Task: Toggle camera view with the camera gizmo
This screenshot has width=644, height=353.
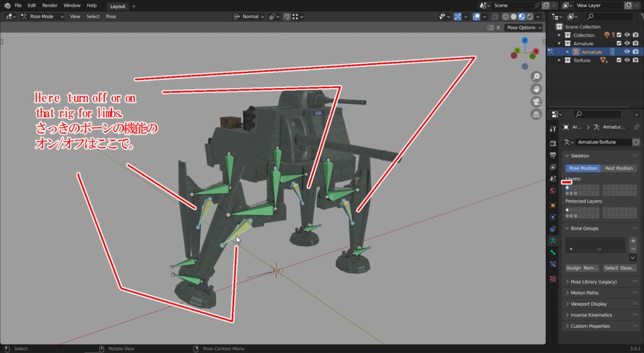Action: click(536, 101)
